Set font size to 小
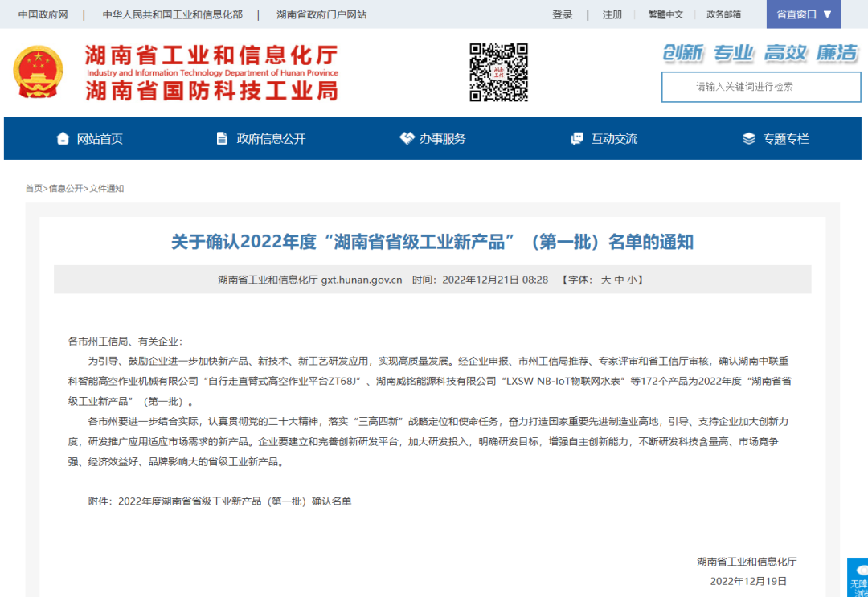This screenshot has height=597, width=868. click(632, 280)
